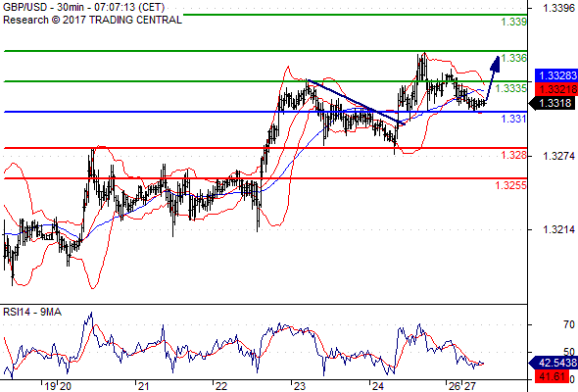Select the red 1.328 support label
This screenshot has height=392, width=578.
click(514, 155)
